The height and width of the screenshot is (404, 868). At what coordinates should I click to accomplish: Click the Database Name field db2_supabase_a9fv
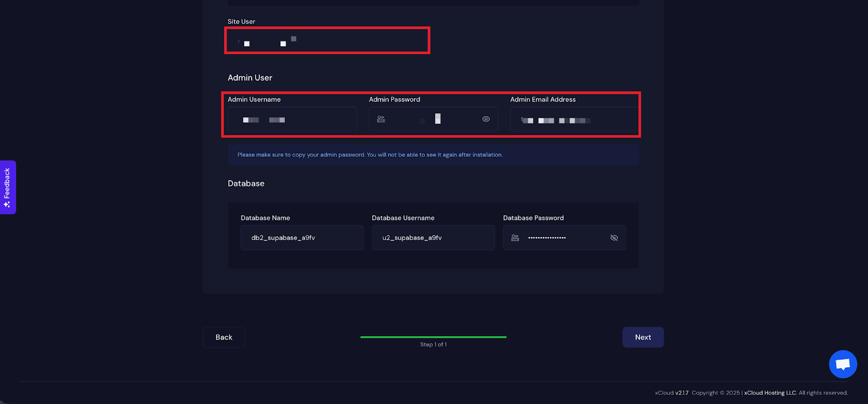click(302, 238)
